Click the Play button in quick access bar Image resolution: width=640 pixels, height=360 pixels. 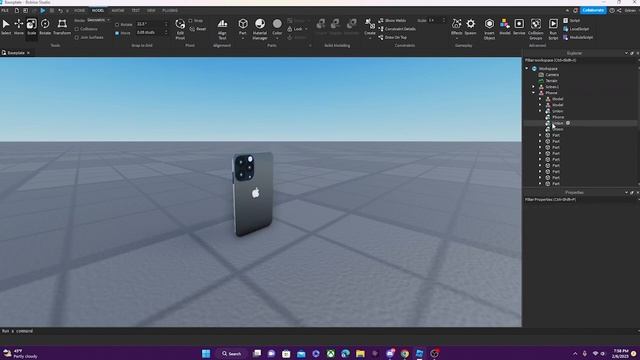(42, 10)
